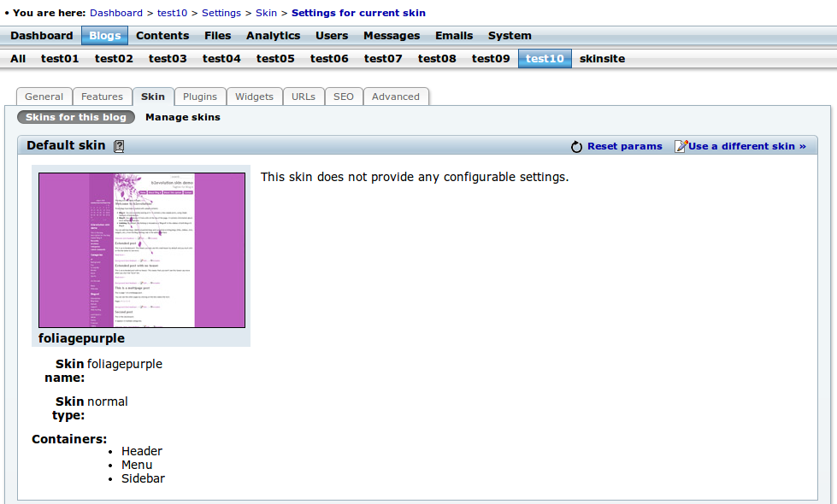Click the edit pencil icon beside Use a different skin
The width and height of the screenshot is (837, 504).
[x=681, y=146]
